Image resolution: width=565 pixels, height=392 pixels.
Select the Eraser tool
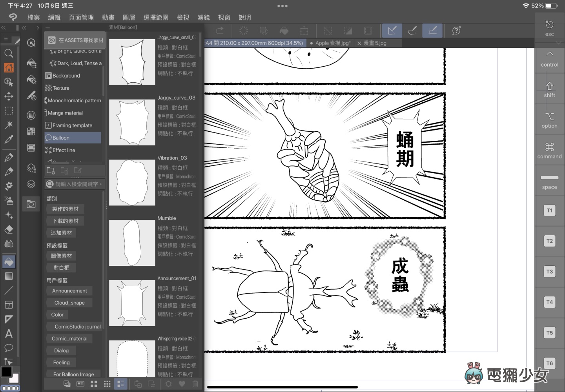coord(9,229)
